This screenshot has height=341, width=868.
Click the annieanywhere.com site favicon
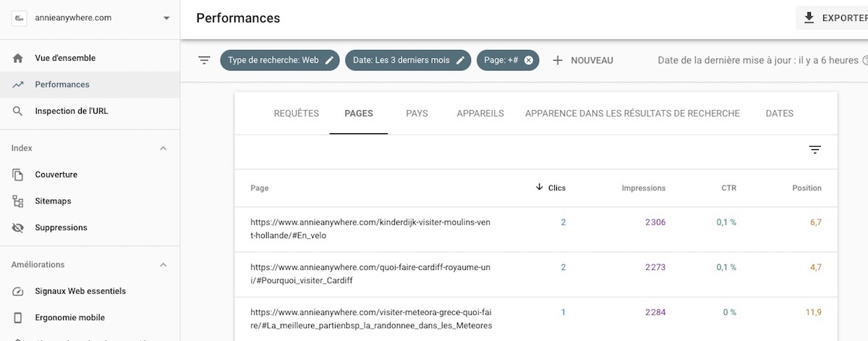click(19, 18)
